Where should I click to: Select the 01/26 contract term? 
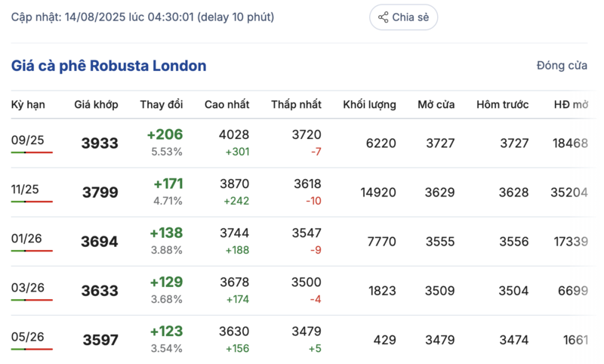click(26, 238)
